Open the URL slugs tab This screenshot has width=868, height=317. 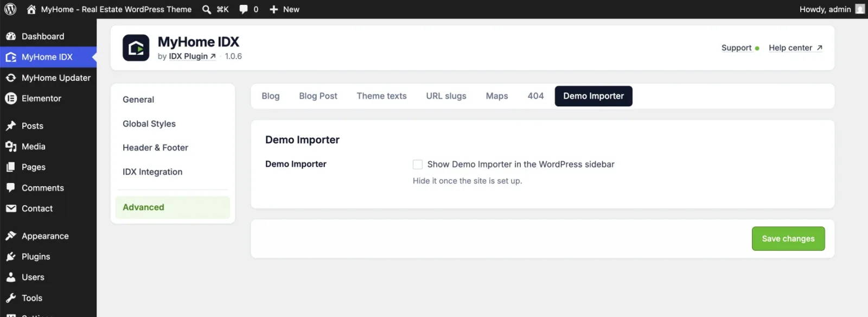(446, 96)
